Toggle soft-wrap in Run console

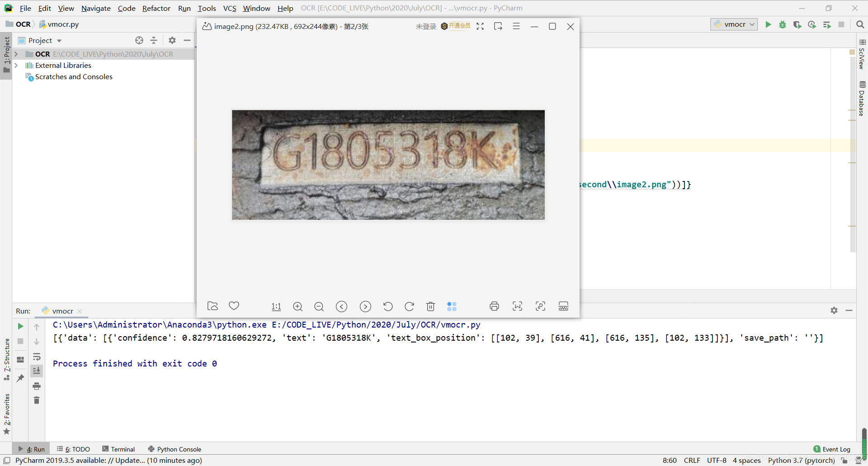tap(37, 357)
